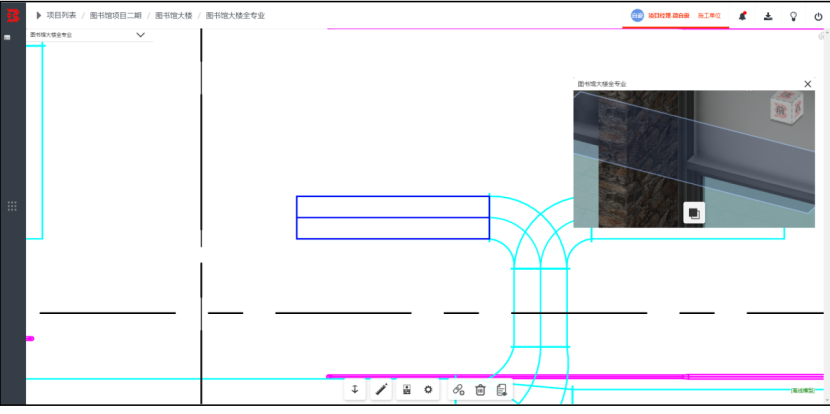Click the home view icon near scrollbar
The image size is (830, 414).
pyautogui.click(x=822, y=36)
